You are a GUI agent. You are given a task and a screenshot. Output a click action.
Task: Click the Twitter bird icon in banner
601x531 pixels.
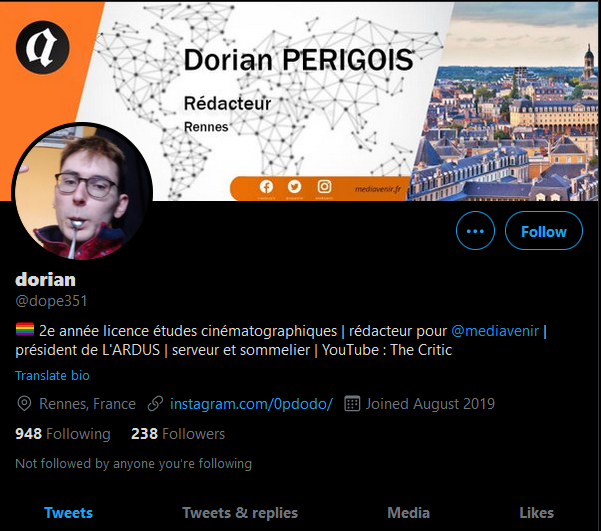pos(294,187)
